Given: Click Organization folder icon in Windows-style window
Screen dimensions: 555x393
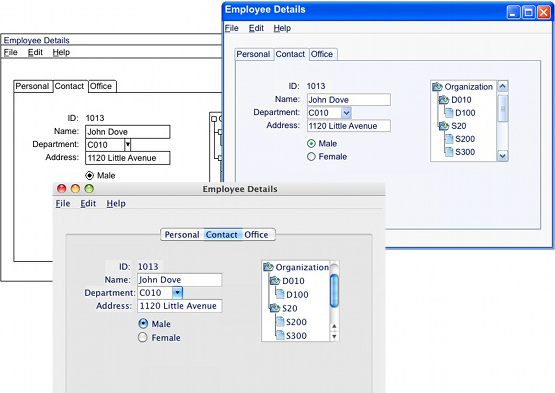Looking at the screenshot, I should coord(437,87).
